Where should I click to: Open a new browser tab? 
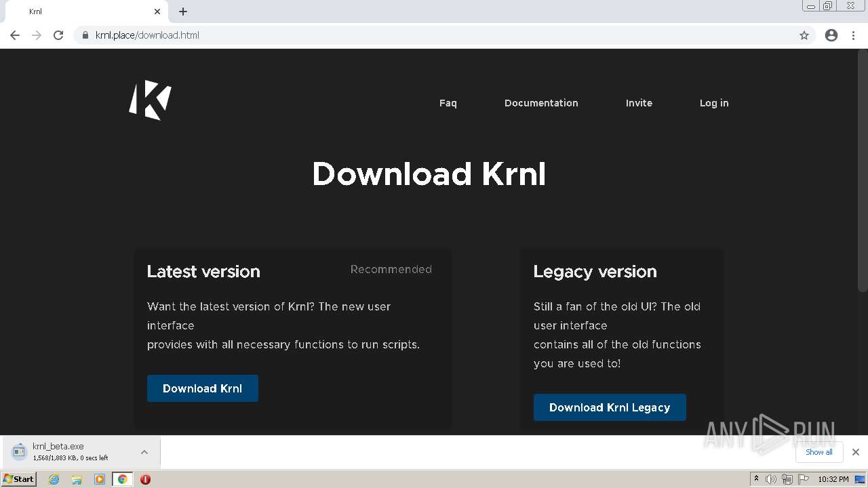tap(183, 12)
